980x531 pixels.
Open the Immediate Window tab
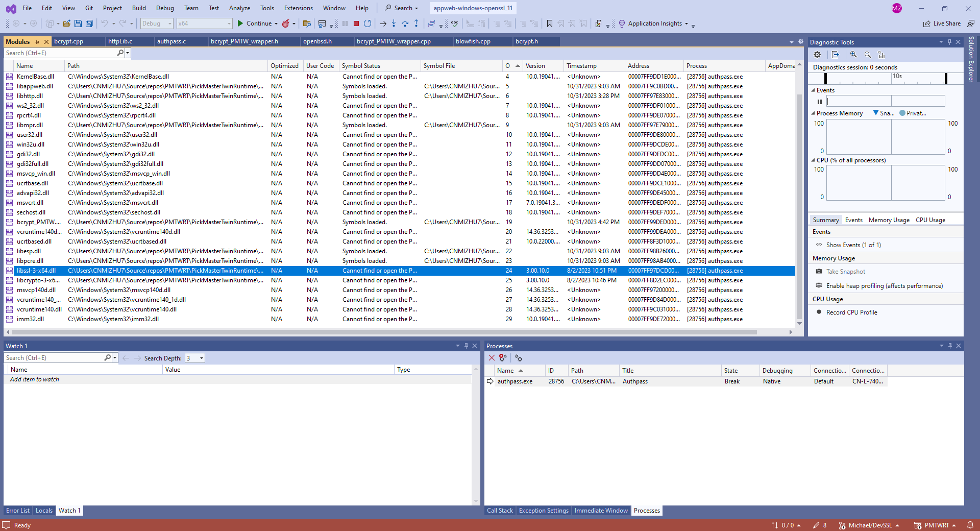601,511
